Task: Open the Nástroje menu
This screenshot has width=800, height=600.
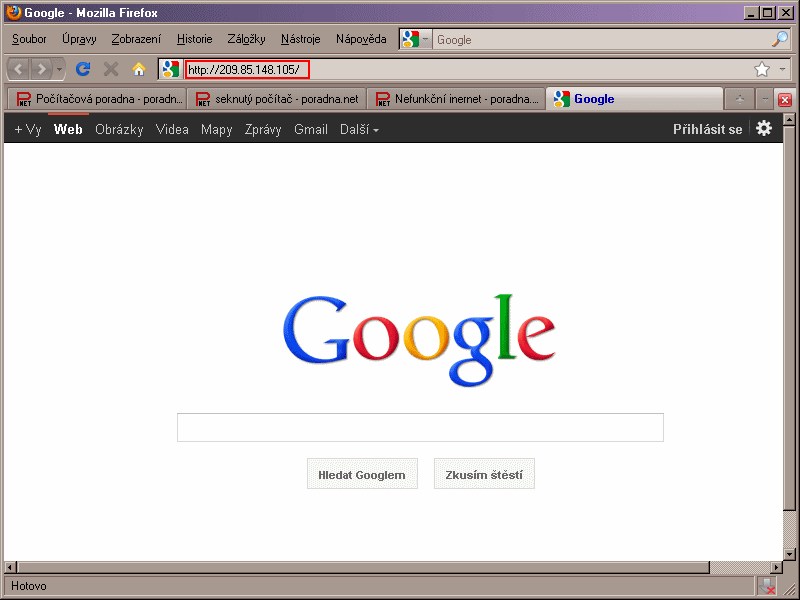Action: (301, 39)
